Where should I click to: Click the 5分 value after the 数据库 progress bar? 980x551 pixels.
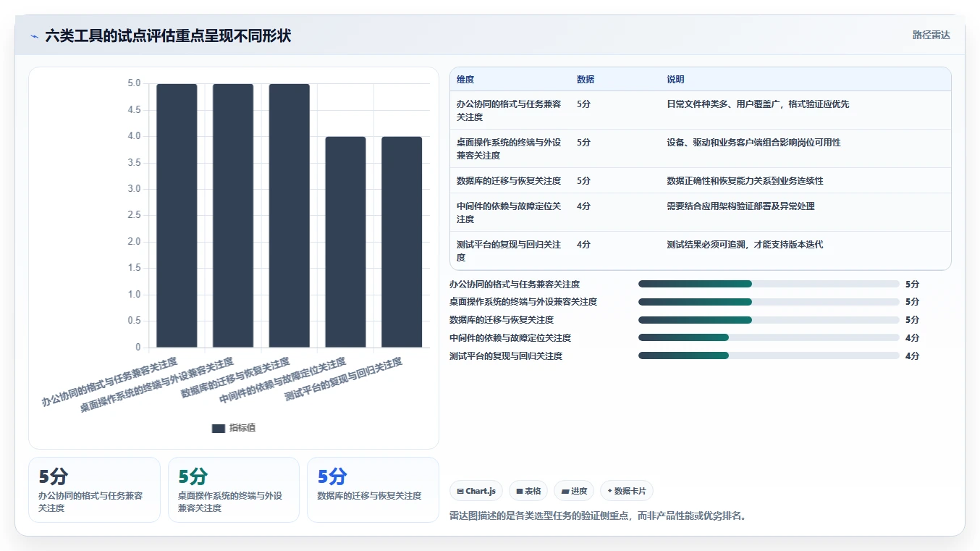(912, 320)
